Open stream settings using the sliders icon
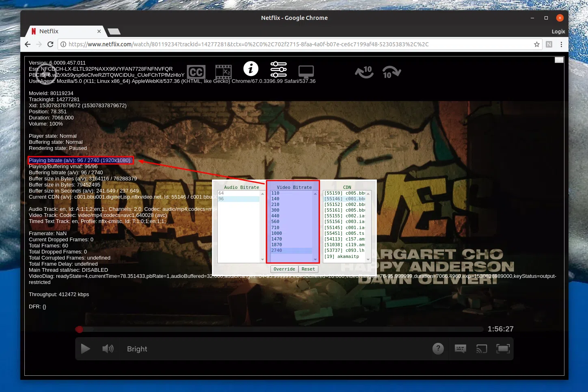 click(x=278, y=69)
